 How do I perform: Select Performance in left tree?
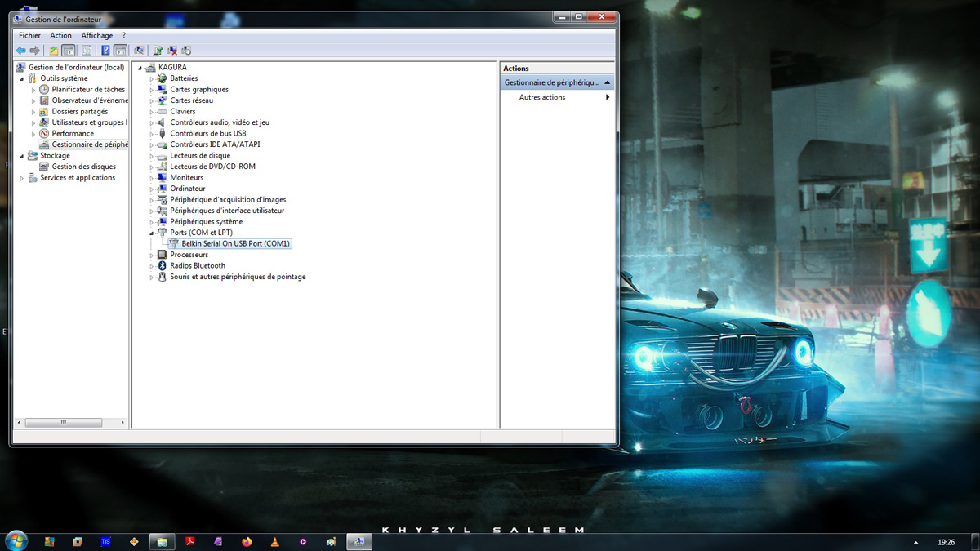point(73,134)
